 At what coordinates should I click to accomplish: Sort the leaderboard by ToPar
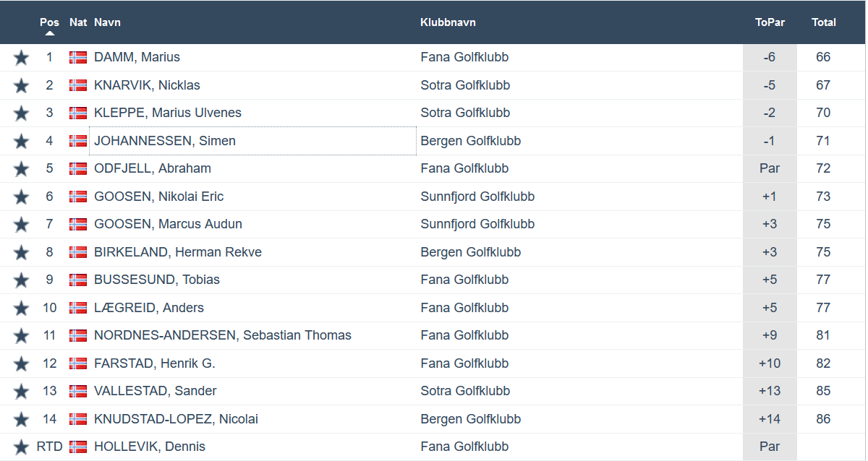click(770, 22)
